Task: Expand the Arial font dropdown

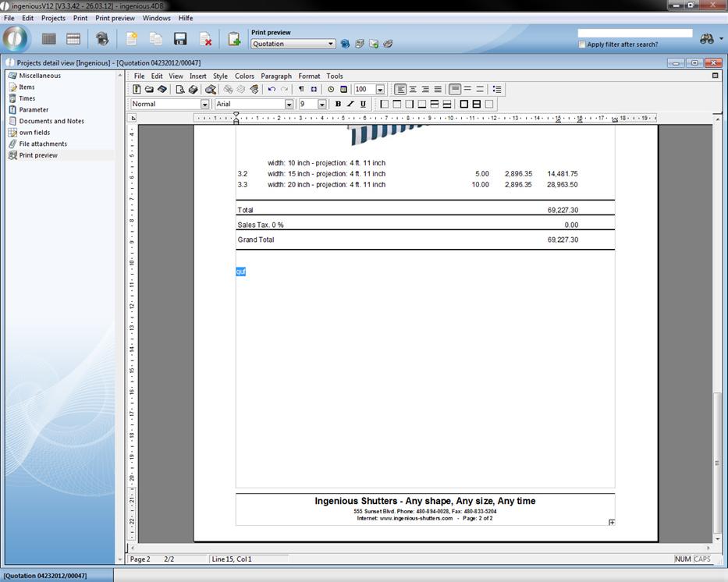Action: click(x=289, y=104)
